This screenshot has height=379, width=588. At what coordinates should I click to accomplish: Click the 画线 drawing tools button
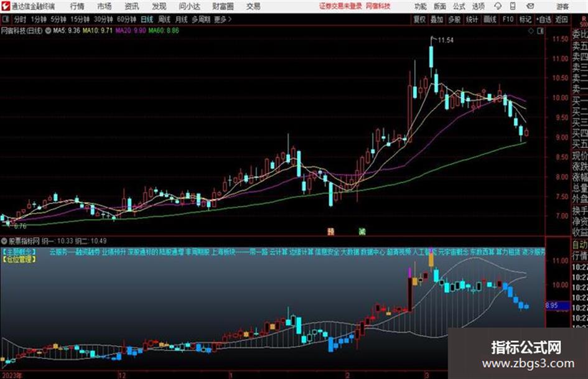click(490, 19)
